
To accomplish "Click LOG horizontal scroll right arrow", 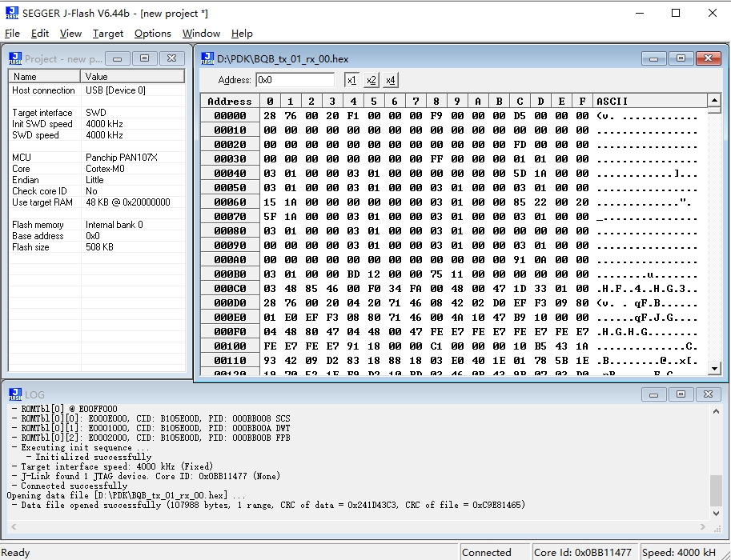I will coord(703,527).
